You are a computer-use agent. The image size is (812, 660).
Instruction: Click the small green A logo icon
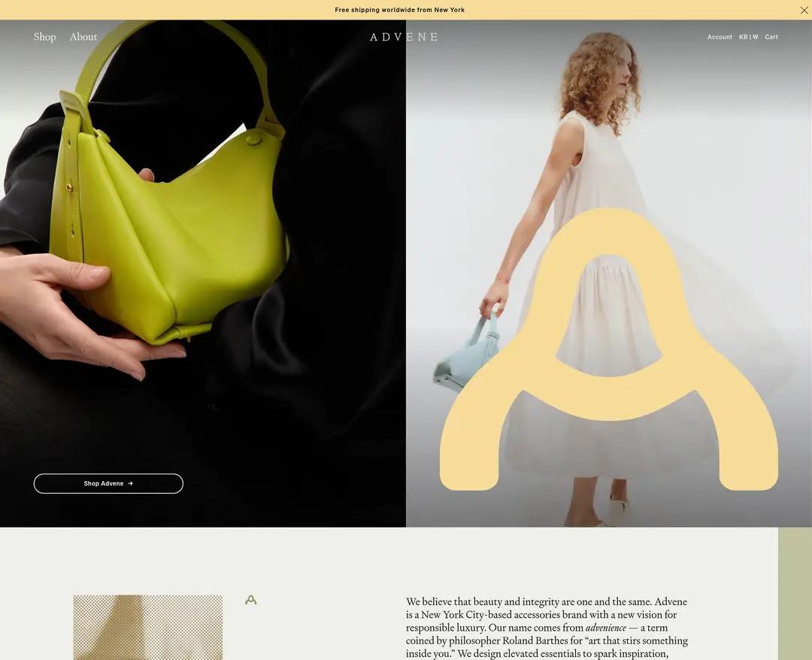click(250, 600)
